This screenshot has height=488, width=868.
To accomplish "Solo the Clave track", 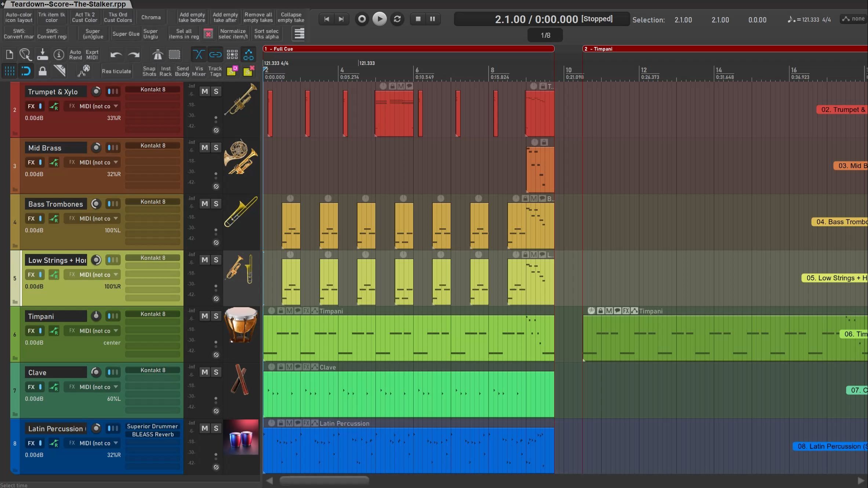I will (x=216, y=372).
